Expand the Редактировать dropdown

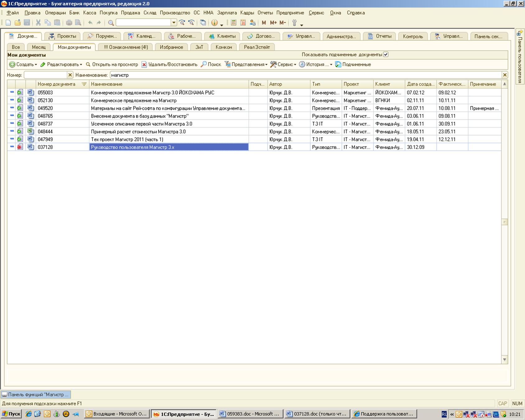click(x=81, y=65)
